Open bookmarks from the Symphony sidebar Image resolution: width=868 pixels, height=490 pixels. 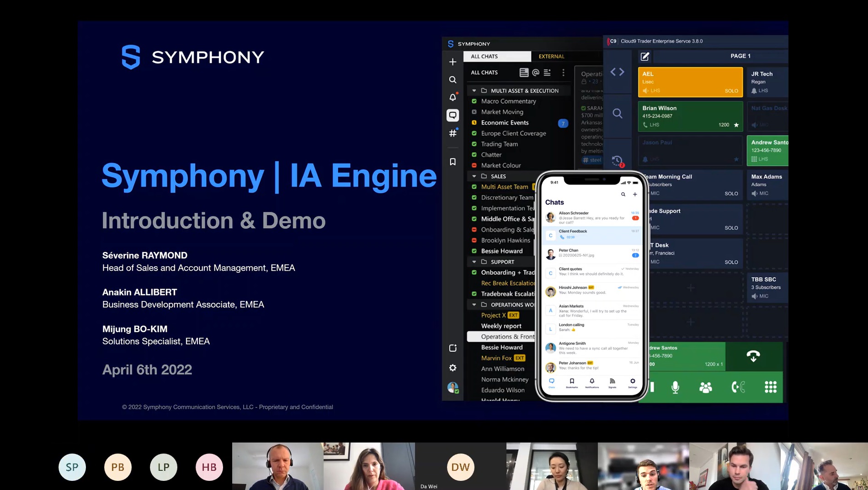pyautogui.click(x=452, y=161)
